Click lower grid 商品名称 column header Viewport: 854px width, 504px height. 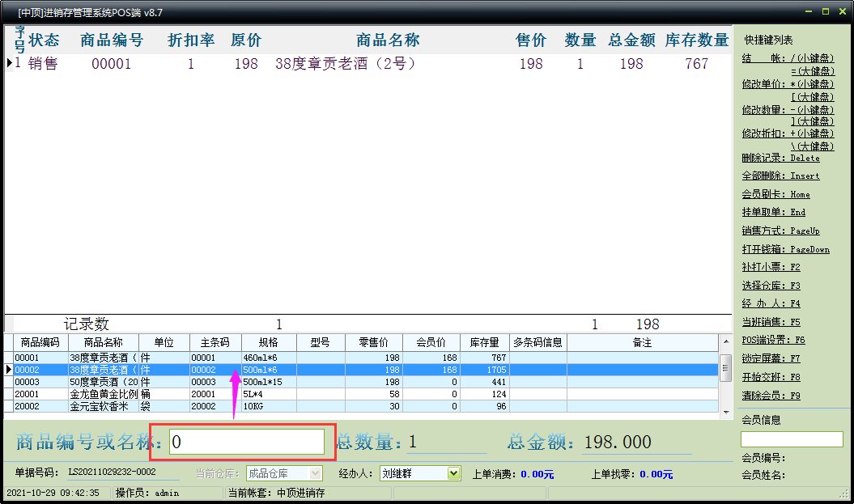pyautogui.click(x=104, y=342)
